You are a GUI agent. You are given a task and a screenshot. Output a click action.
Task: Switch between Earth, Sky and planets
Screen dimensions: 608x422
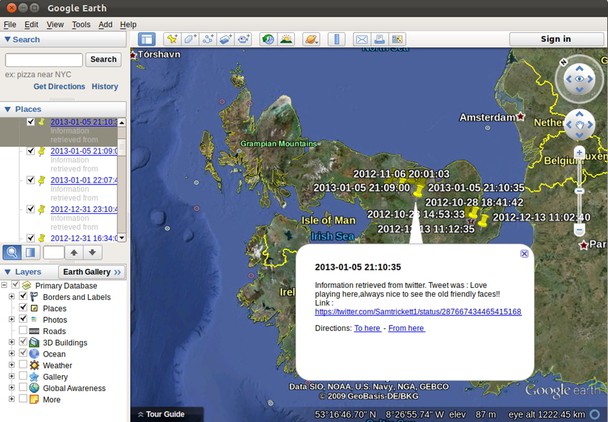(x=311, y=39)
